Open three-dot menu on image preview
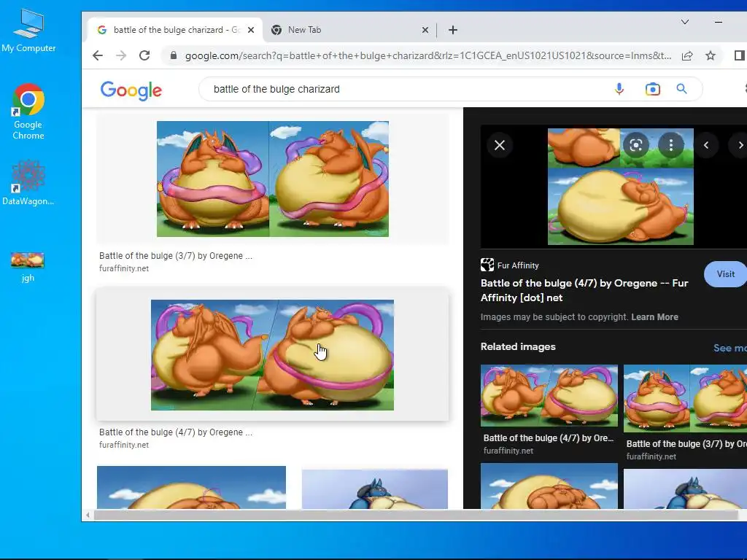The image size is (747, 560). tap(671, 145)
